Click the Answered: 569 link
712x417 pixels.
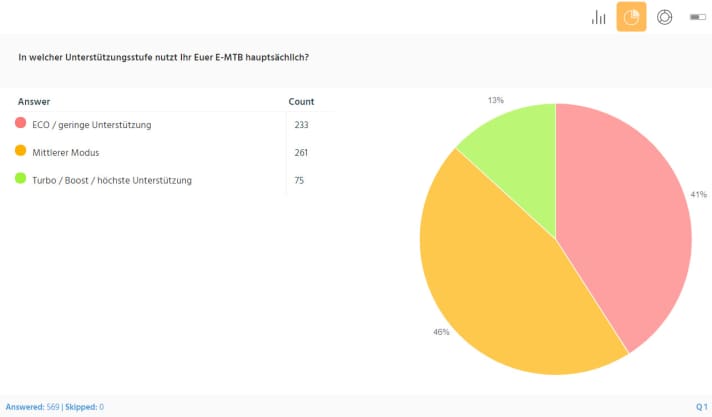click(x=31, y=407)
